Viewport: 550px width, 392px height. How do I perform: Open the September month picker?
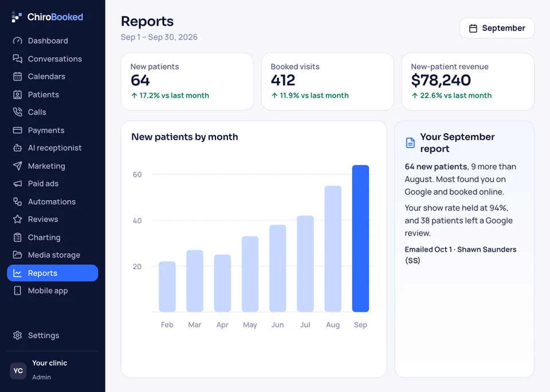497,28
